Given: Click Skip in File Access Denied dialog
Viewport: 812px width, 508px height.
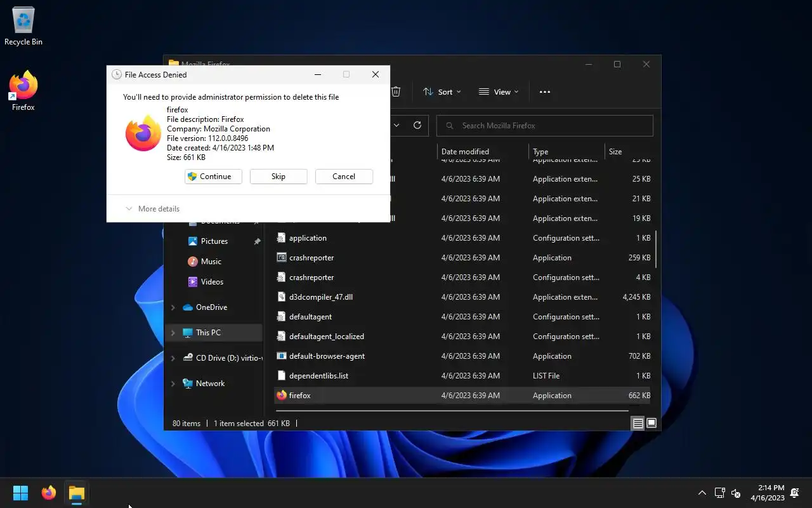Looking at the screenshot, I should coord(278,177).
